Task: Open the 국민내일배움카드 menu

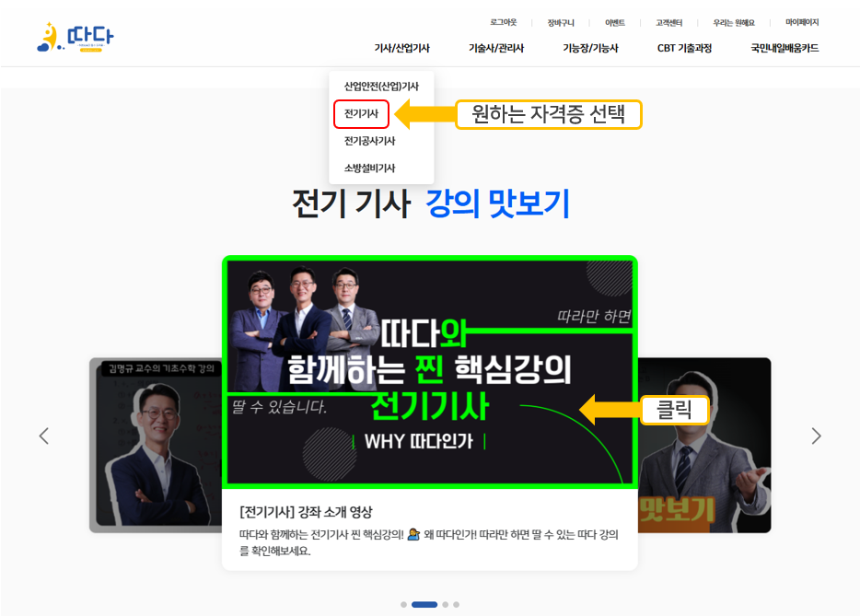Action: (x=784, y=48)
